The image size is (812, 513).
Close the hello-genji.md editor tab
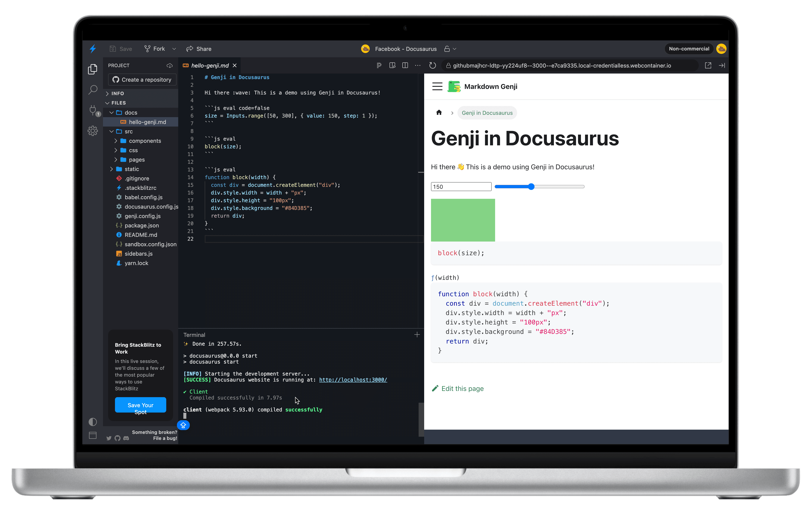[x=235, y=65]
